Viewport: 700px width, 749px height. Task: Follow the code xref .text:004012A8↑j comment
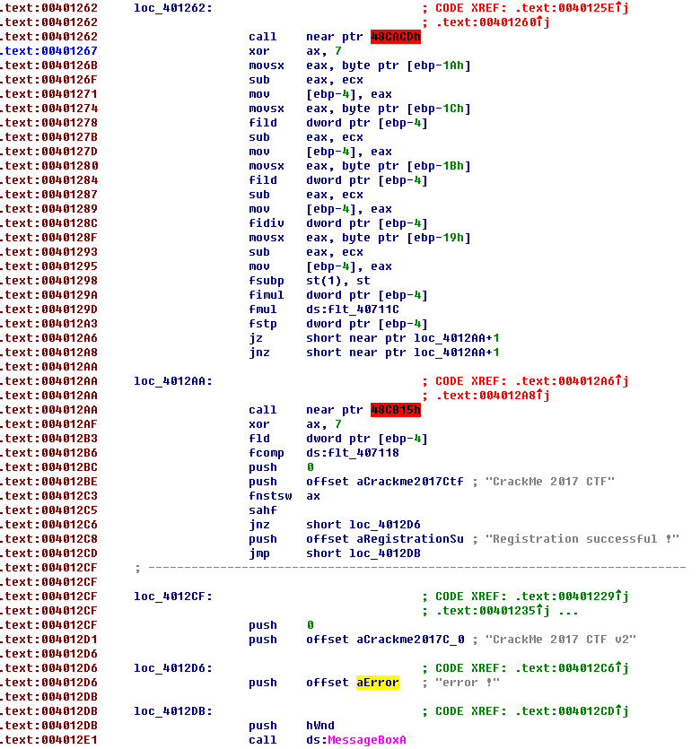click(x=493, y=396)
